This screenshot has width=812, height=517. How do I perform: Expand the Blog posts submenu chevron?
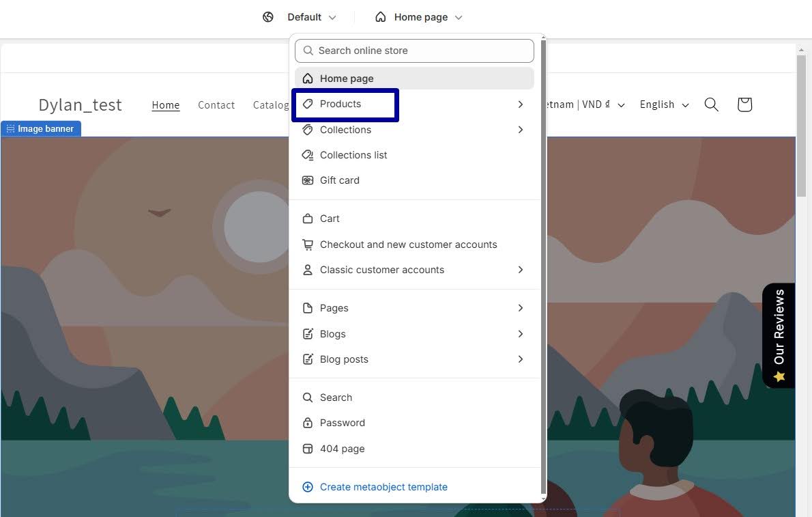(521, 359)
